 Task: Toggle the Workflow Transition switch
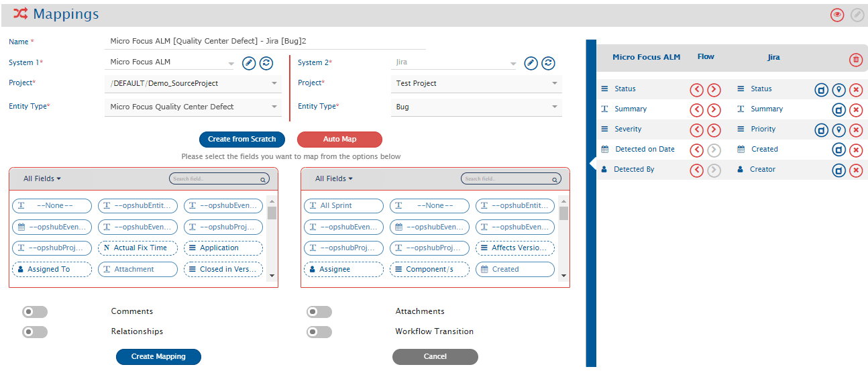click(319, 332)
